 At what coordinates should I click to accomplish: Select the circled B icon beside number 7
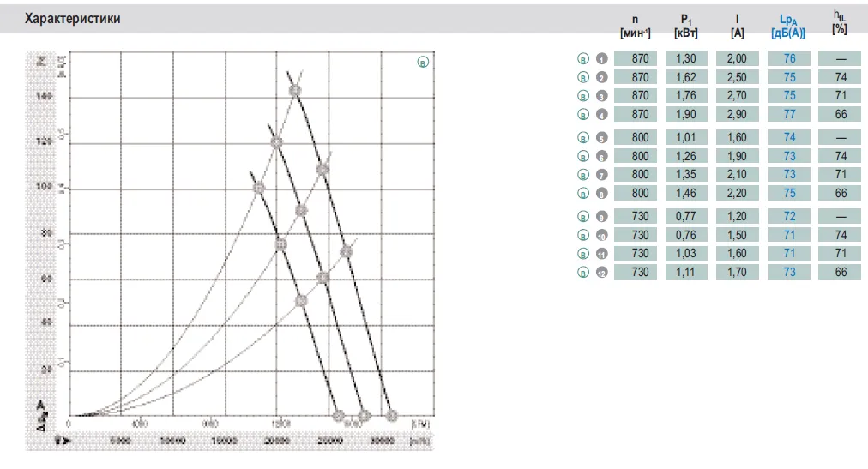(583, 175)
